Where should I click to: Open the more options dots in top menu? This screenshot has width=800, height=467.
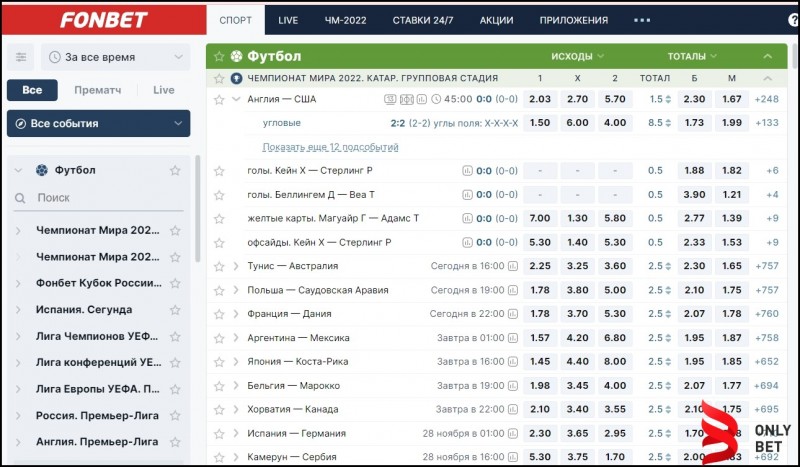pos(642,20)
